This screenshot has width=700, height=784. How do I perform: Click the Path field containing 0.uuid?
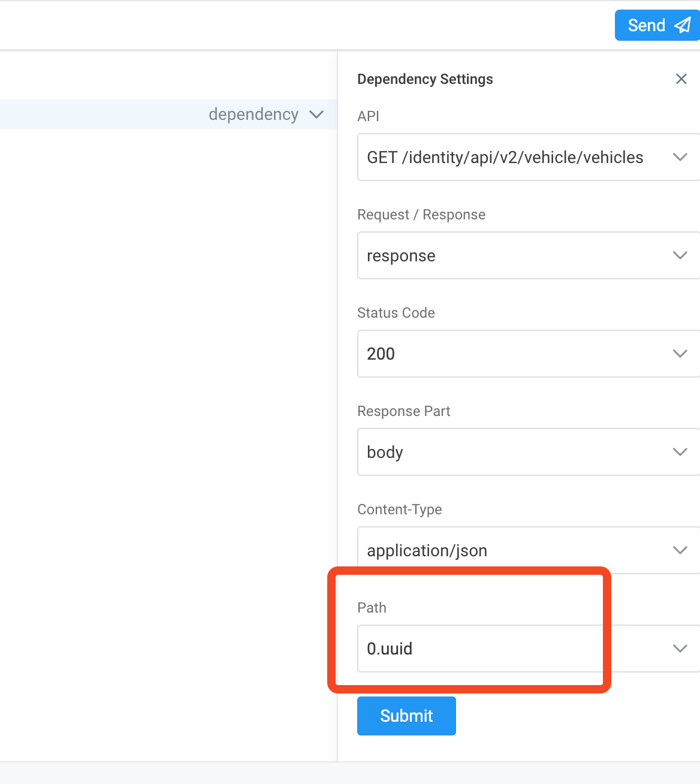(529, 649)
